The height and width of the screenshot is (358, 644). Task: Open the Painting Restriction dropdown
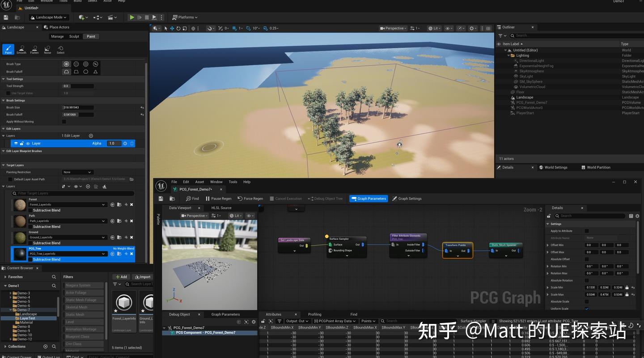[x=77, y=172]
